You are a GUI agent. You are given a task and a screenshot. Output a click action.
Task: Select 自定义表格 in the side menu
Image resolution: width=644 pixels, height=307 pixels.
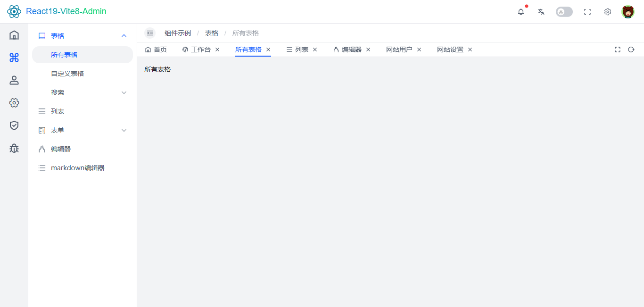(x=83, y=74)
